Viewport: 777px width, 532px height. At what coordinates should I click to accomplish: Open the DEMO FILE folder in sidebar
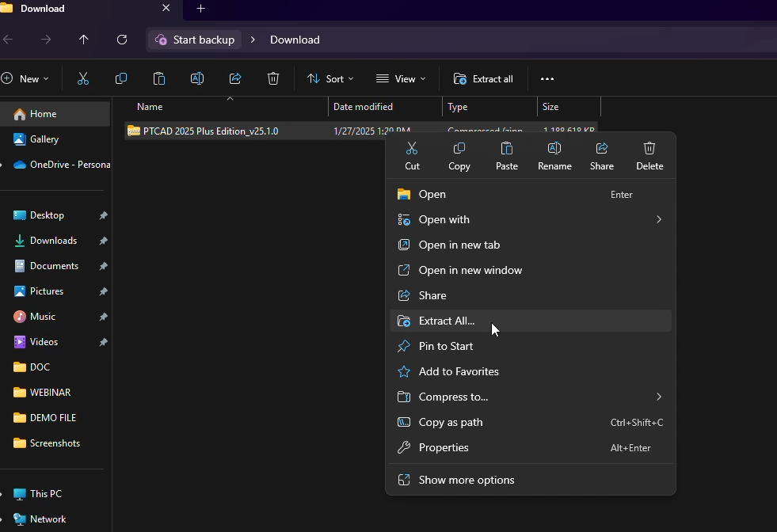(55, 417)
